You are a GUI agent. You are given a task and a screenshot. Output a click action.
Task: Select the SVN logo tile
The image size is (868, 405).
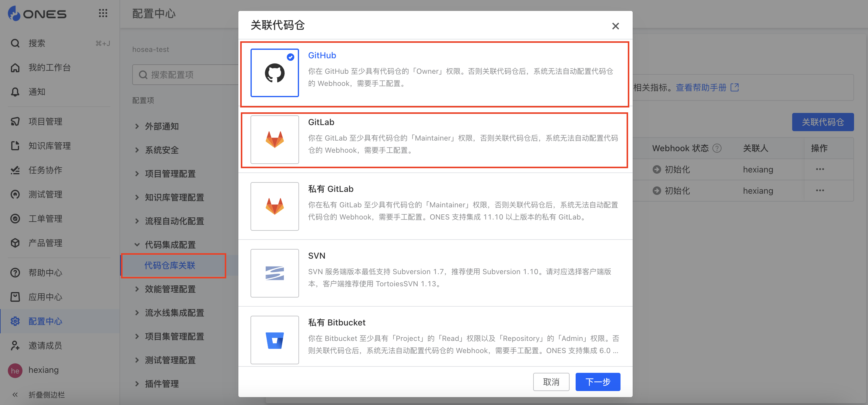tap(274, 273)
